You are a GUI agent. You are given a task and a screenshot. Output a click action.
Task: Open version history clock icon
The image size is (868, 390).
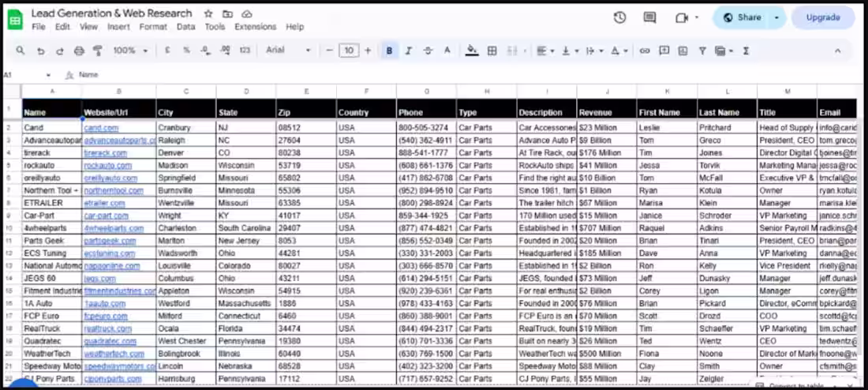(x=619, y=17)
